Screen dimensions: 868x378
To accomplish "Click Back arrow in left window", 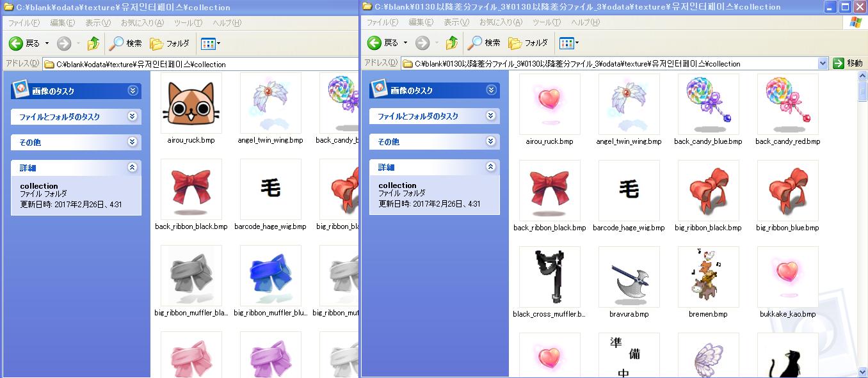I will point(16,43).
